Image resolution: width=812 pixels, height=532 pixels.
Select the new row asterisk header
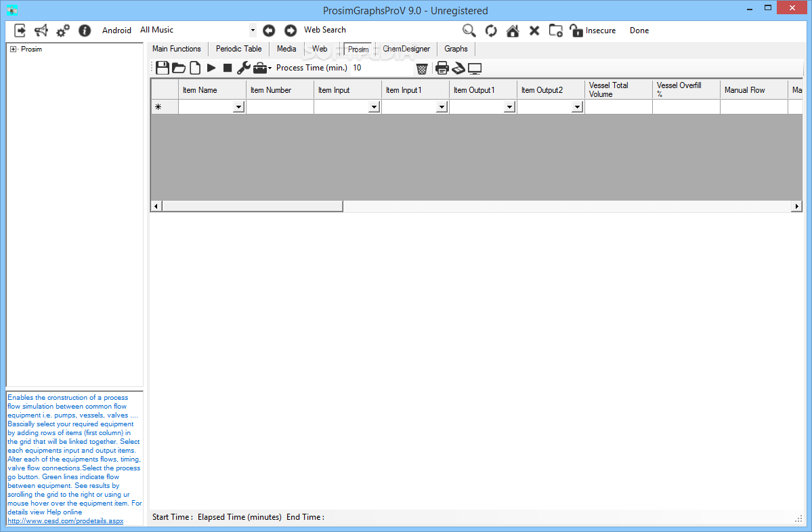pyautogui.click(x=165, y=107)
